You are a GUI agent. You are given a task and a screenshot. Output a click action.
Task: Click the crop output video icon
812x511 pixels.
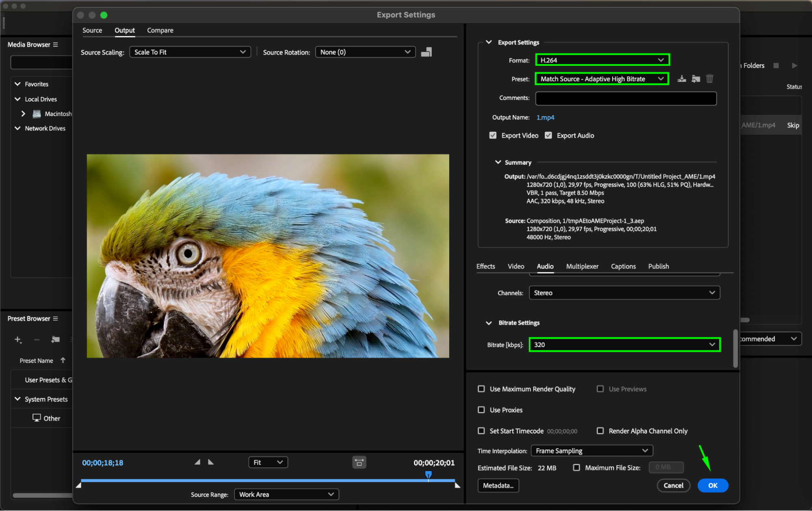pos(426,52)
